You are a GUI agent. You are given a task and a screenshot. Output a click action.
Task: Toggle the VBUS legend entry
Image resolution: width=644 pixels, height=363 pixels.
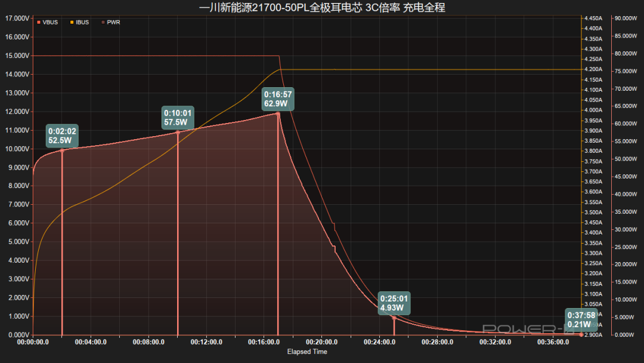point(47,22)
